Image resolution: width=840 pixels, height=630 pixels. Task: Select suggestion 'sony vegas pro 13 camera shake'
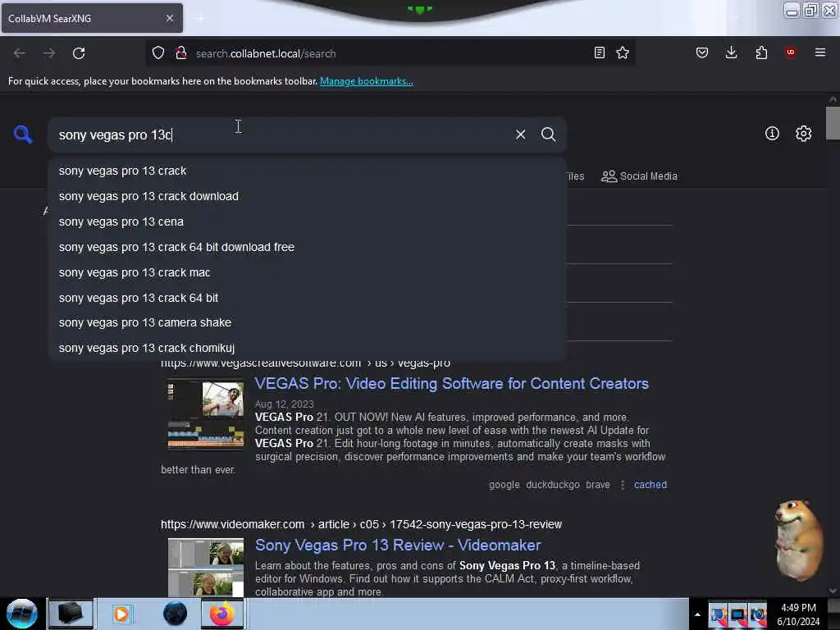307,322
